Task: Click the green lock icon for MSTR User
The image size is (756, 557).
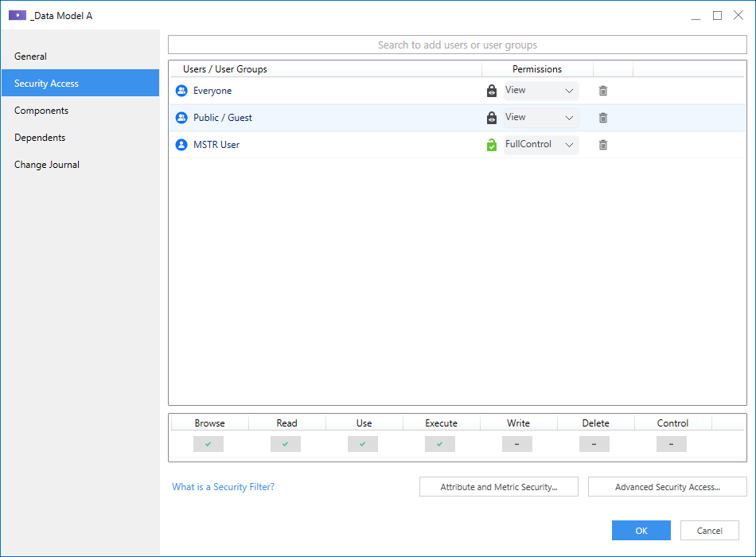Action: (492, 145)
